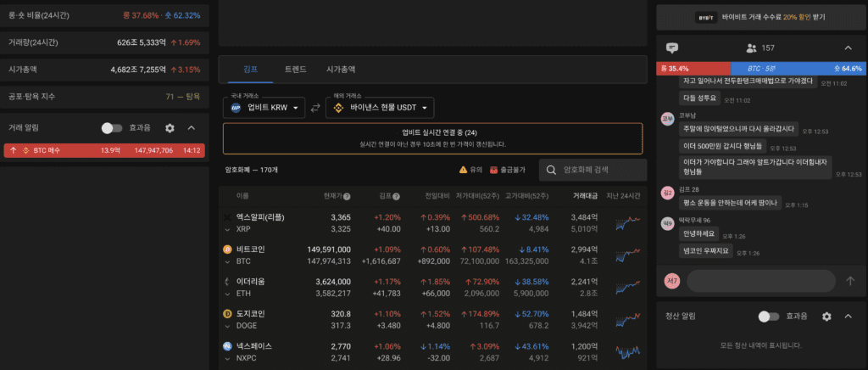Toggle the liquidation alert sound switch
This screenshot has height=370, width=868.
[x=768, y=317]
